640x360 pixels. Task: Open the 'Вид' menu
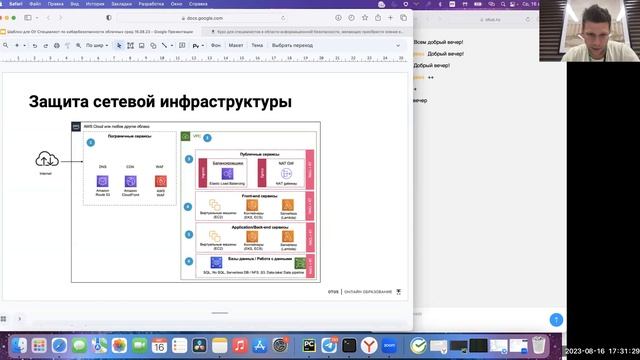75,4
